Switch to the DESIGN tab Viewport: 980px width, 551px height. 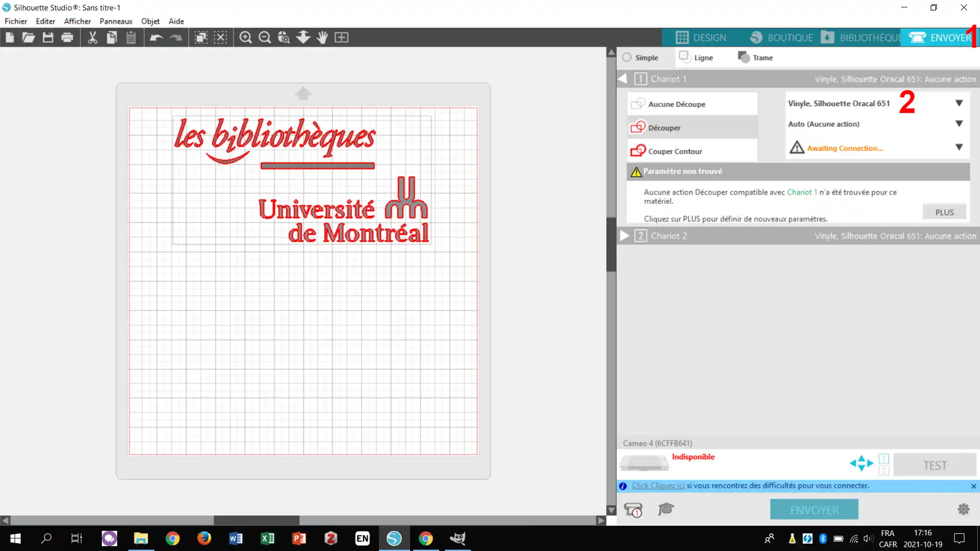701,38
